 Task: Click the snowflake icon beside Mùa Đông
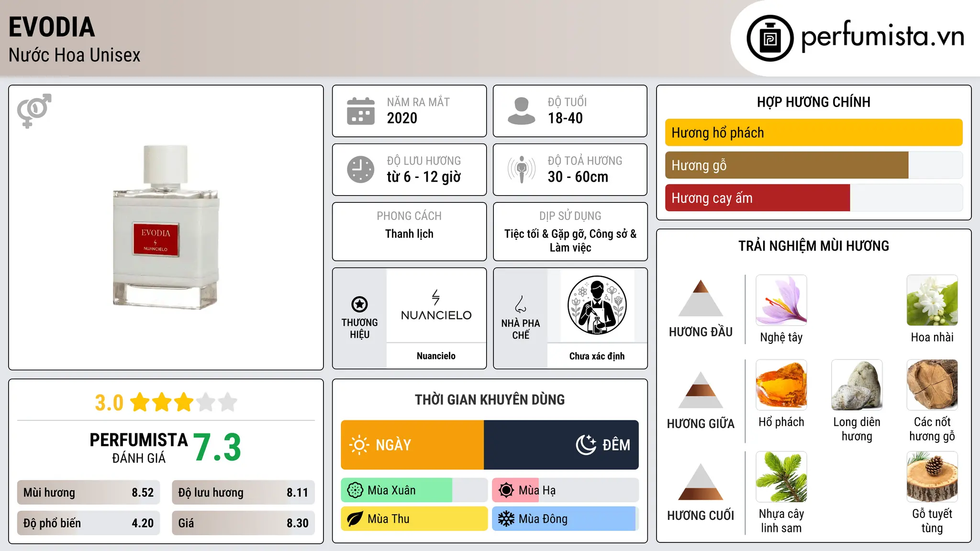pyautogui.click(x=506, y=519)
